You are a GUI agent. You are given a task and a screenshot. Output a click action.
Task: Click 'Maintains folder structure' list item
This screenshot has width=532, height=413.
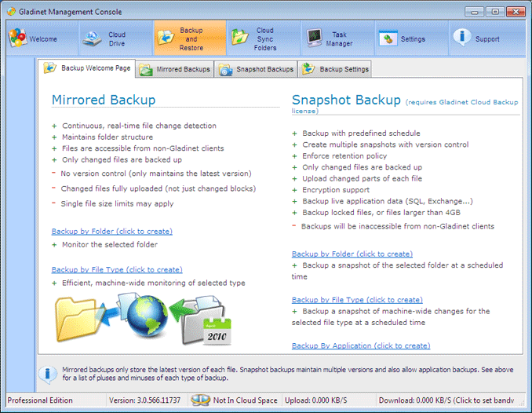[x=107, y=137]
